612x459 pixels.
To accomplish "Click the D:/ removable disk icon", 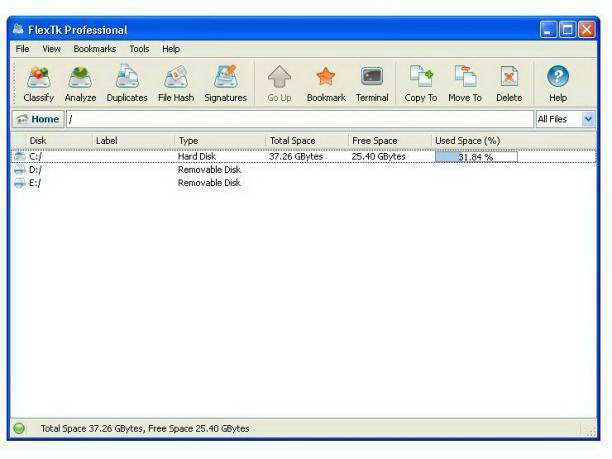I will pos(20,169).
